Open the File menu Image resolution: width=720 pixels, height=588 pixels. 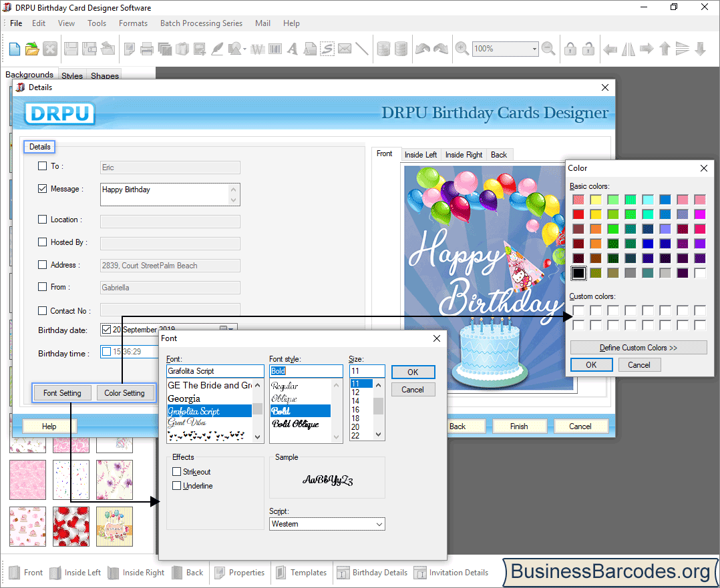tap(16, 23)
